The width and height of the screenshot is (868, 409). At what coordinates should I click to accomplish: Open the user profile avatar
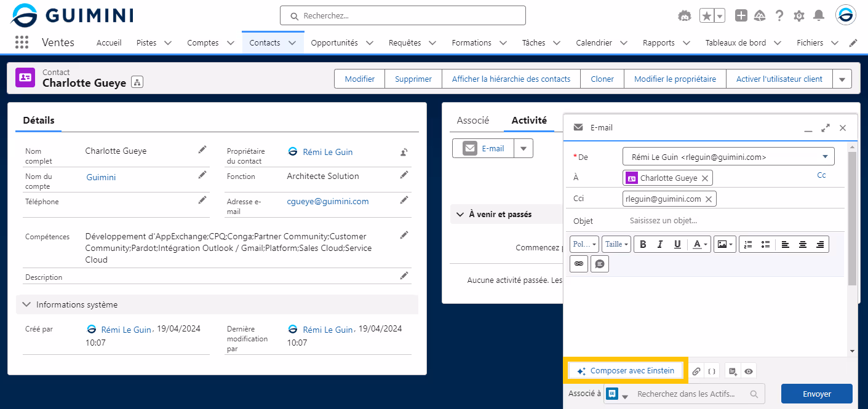[845, 15]
